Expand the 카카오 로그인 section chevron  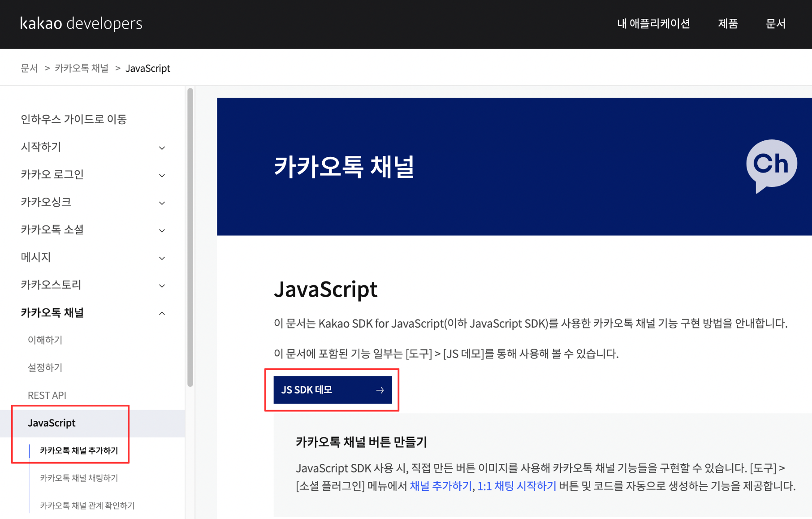[x=162, y=175]
